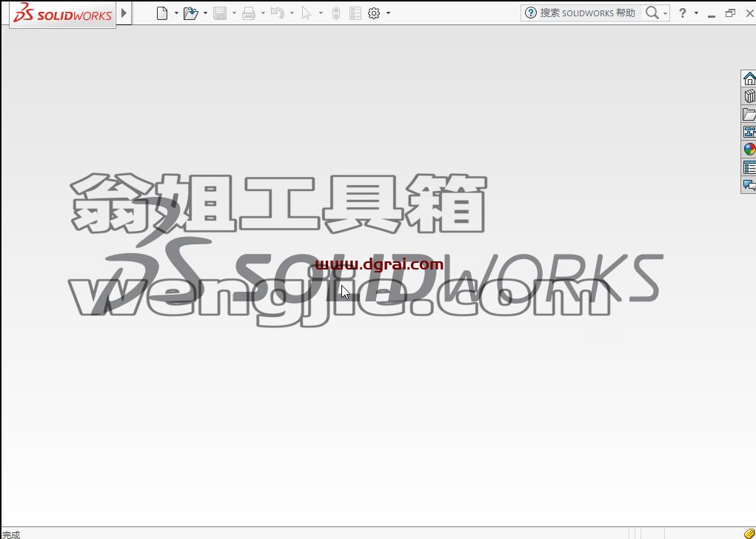Viewport: 756px width, 539px height.
Task: Click the Open file folder icon
Action: 191,13
